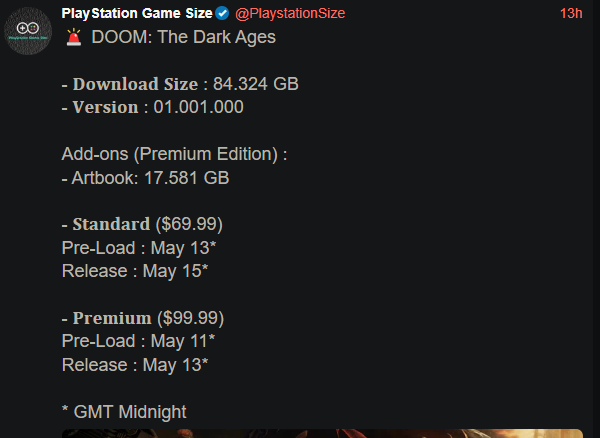Viewport: 600px width, 438px height.
Task: Click the Pre-Load May 13 line
Action: [139, 248]
